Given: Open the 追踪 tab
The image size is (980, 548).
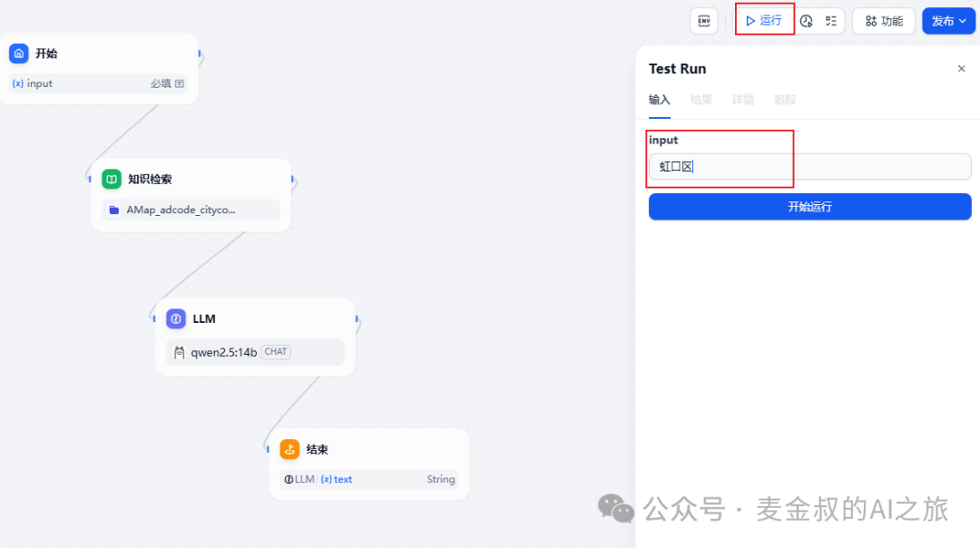Looking at the screenshot, I should [x=785, y=100].
